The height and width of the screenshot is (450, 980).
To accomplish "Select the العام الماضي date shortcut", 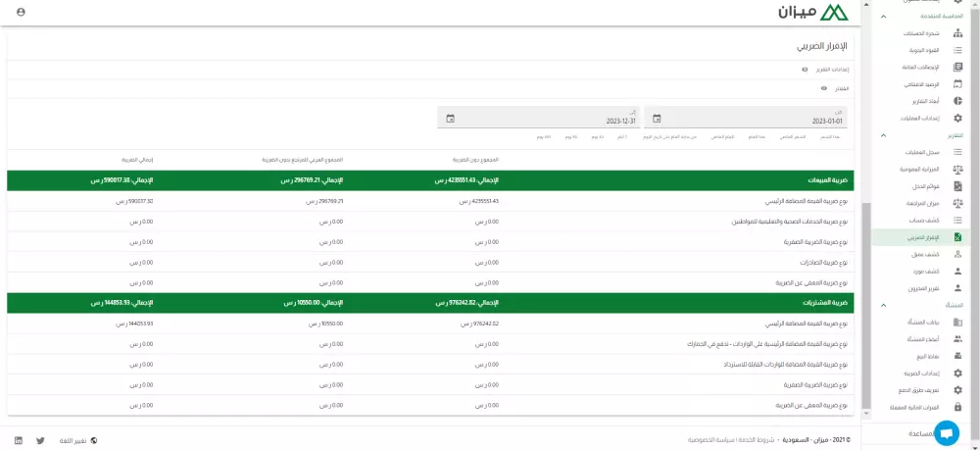I will 724,136.
